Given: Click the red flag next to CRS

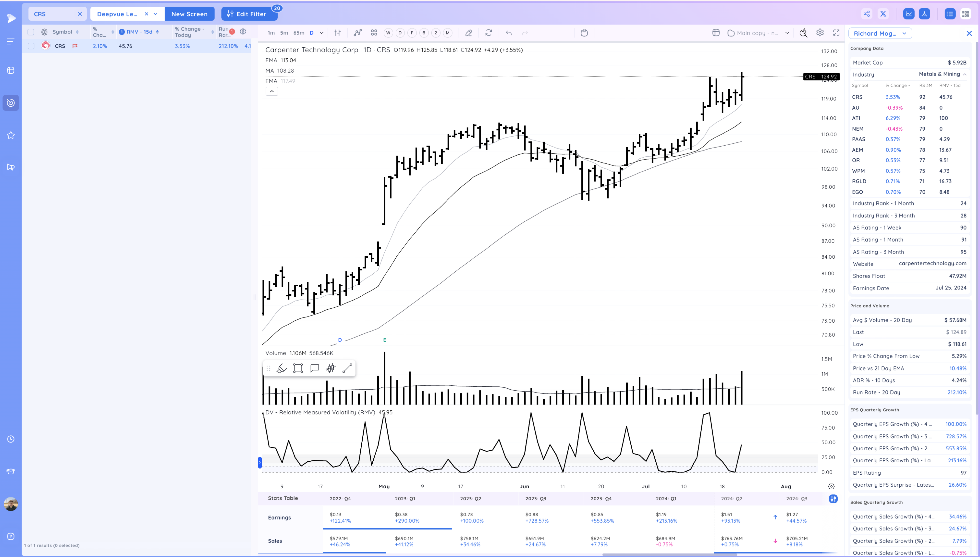Looking at the screenshot, I should (x=75, y=46).
